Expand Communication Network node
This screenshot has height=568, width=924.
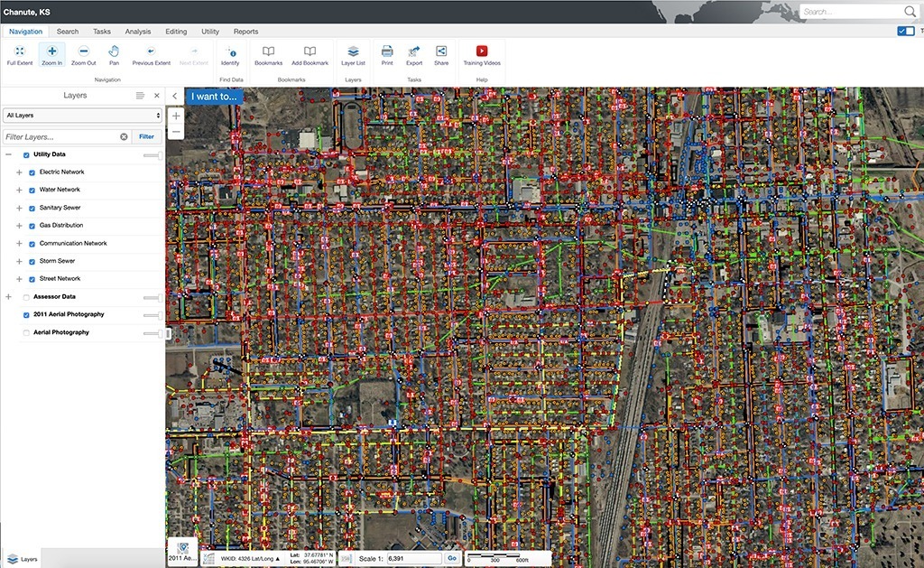[19, 244]
